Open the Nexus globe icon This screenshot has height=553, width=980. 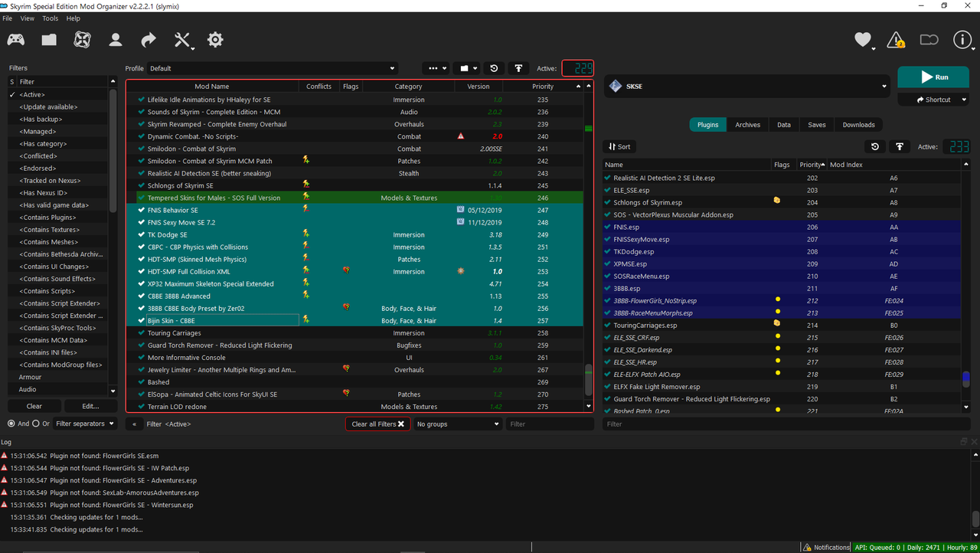(82, 40)
